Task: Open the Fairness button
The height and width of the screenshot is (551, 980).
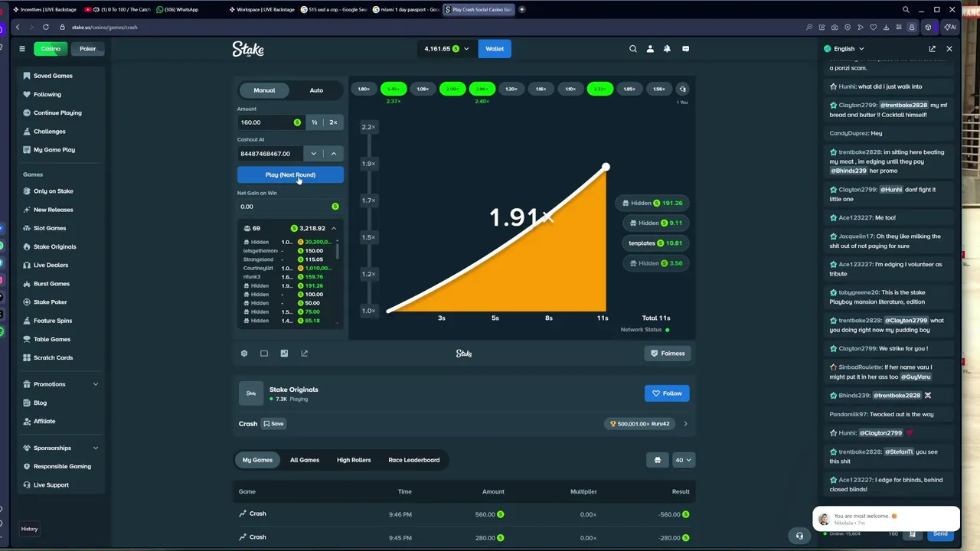Action: pyautogui.click(x=668, y=354)
